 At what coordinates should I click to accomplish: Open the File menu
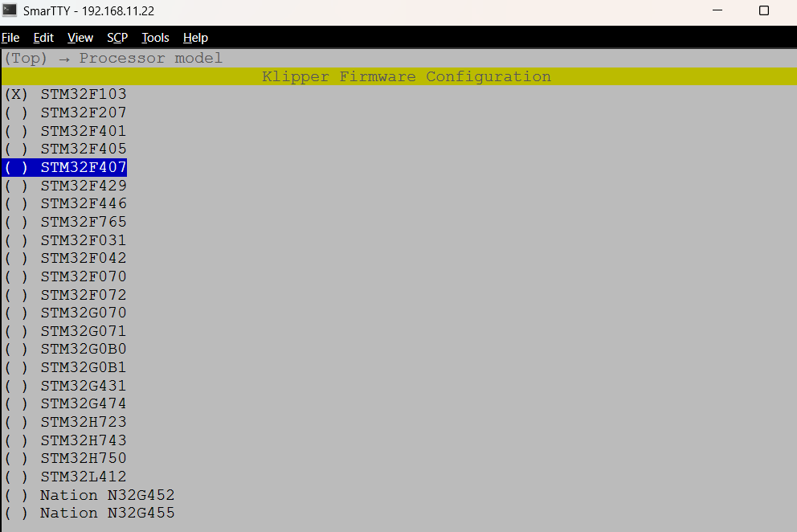click(10, 38)
